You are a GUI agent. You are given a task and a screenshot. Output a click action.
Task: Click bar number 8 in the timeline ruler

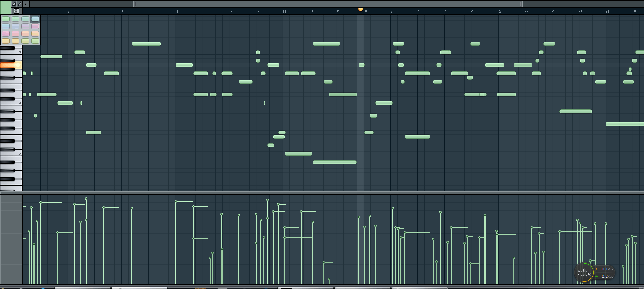(41, 11)
